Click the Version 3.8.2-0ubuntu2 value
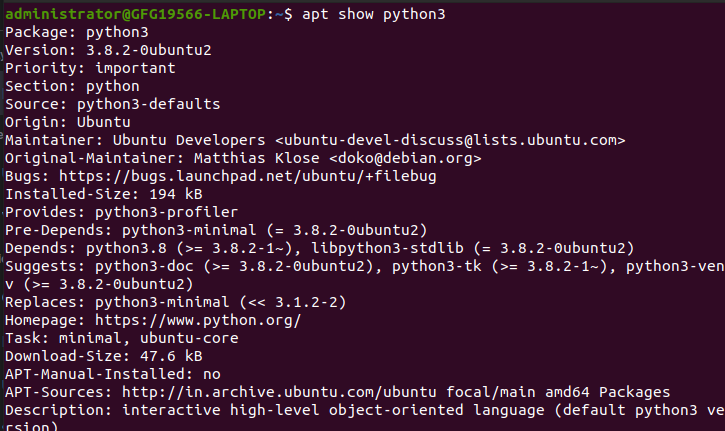Image resolution: width=725 pixels, height=431 pixels. pos(150,50)
